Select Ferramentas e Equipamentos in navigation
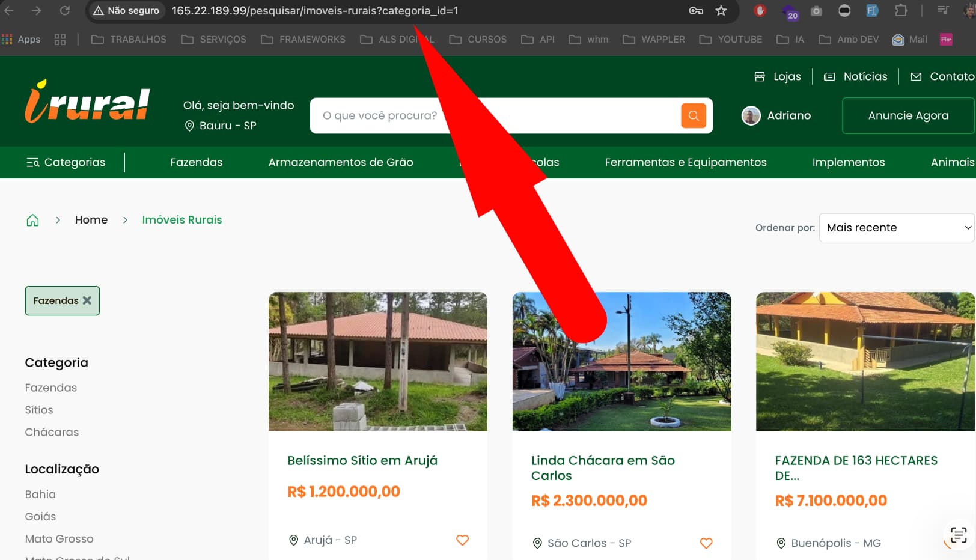Viewport: 976px width, 560px height. pyautogui.click(x=685, y=162)
